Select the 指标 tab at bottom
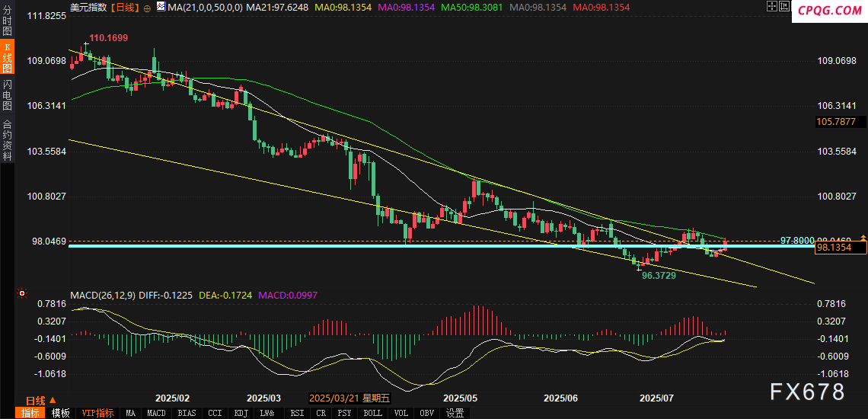868x419 pixels. pos(30,413)
